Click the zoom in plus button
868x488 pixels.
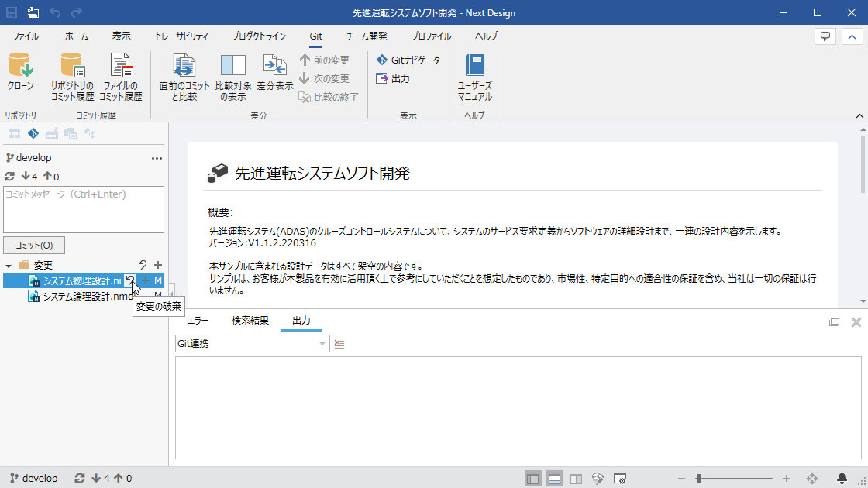point(786,479)
